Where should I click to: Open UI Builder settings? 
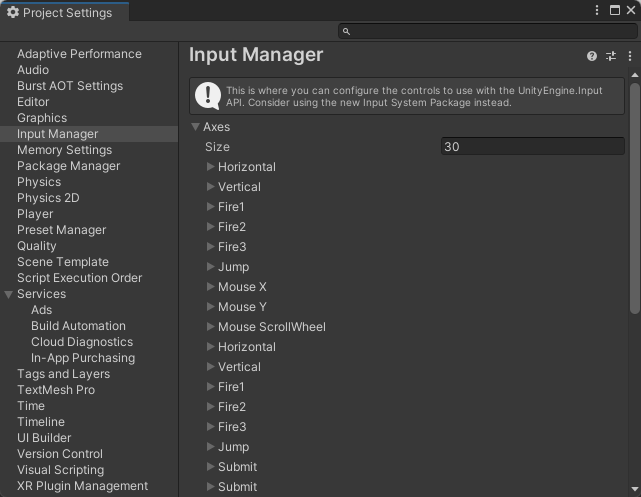point(44,438)
